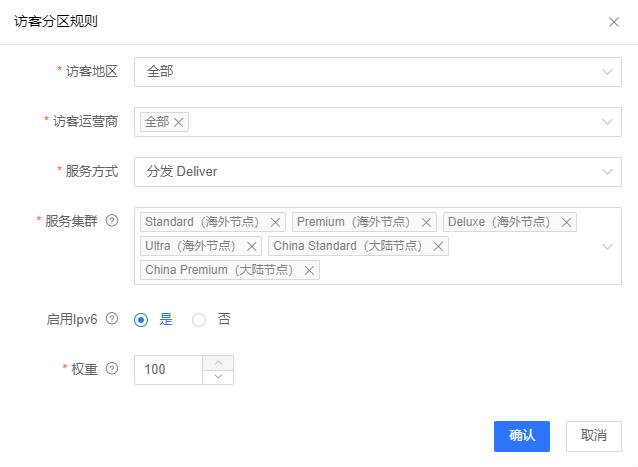
Task: Click the 取消 button
Action: 594,436
